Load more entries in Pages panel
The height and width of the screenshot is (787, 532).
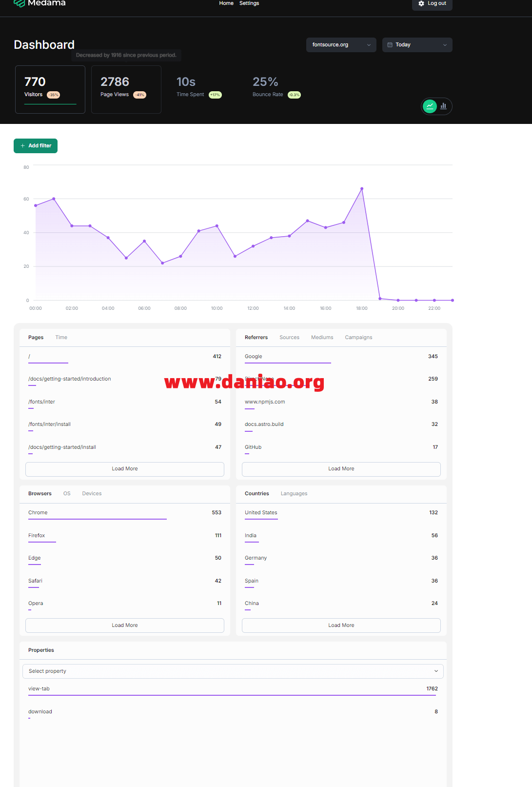click(125, 469)
